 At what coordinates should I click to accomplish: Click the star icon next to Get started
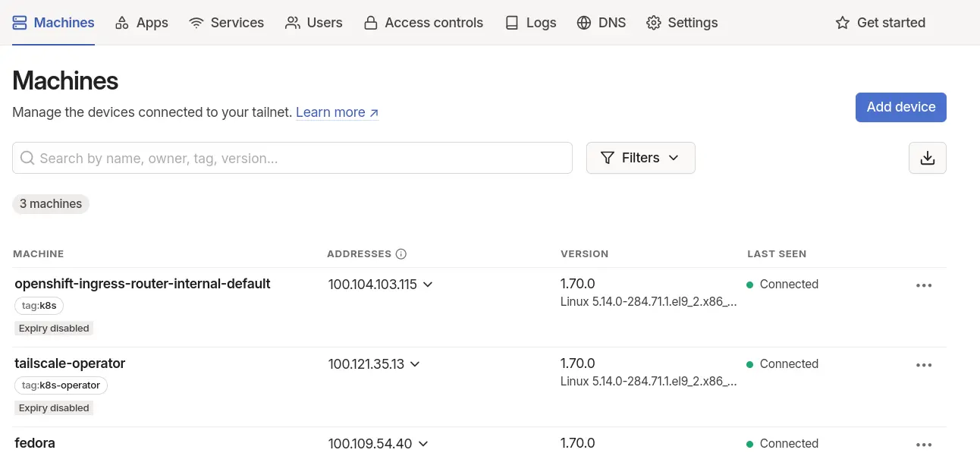click(842, 23)
